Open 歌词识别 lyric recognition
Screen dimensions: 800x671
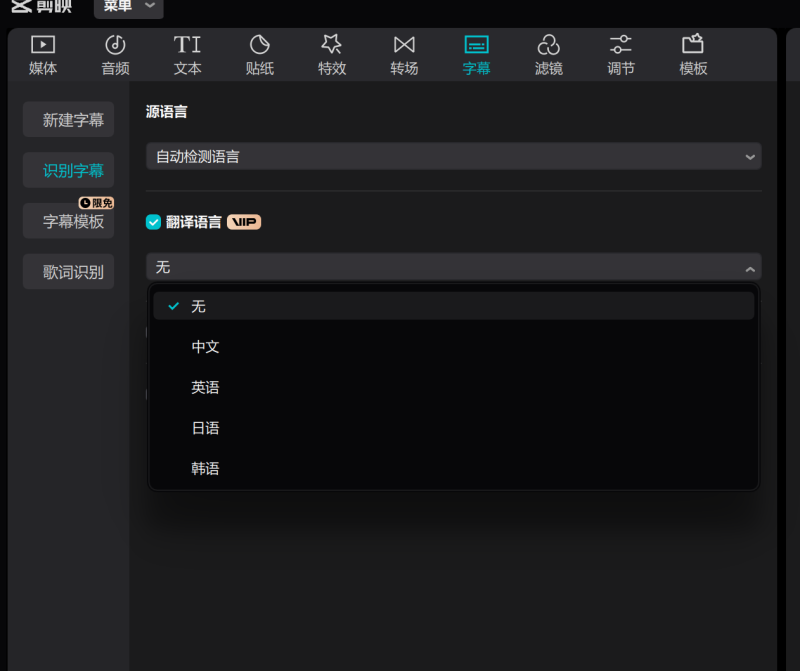coord(68,271)
